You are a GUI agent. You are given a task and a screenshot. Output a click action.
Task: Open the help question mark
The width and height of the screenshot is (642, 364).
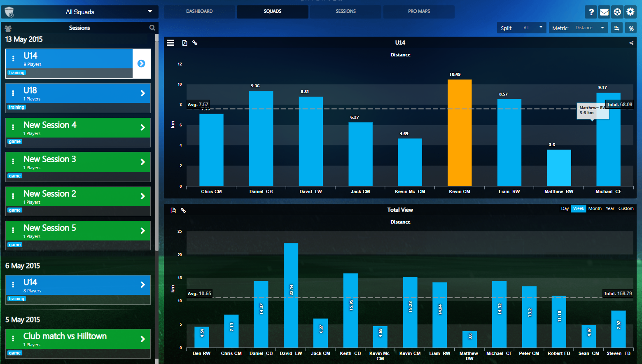click(x=591, y=12)
